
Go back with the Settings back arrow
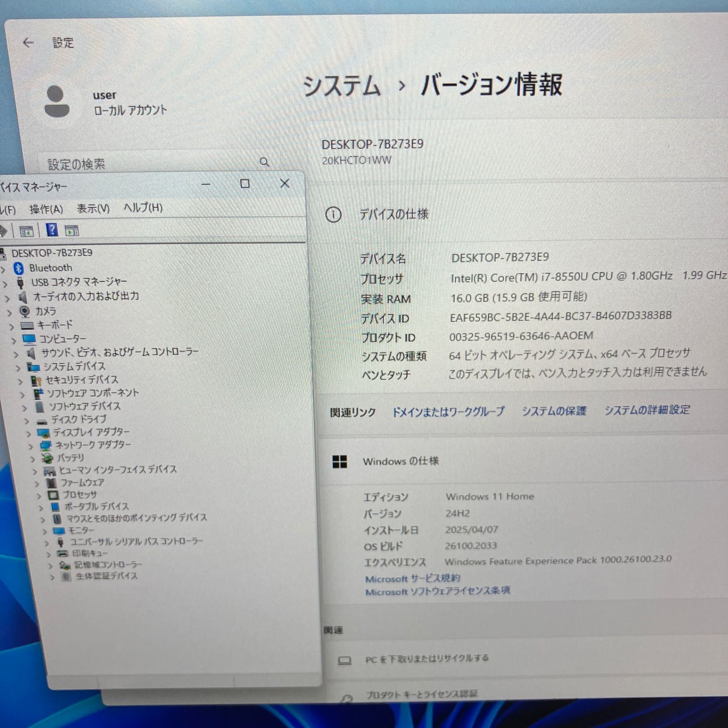coord(28,43)
